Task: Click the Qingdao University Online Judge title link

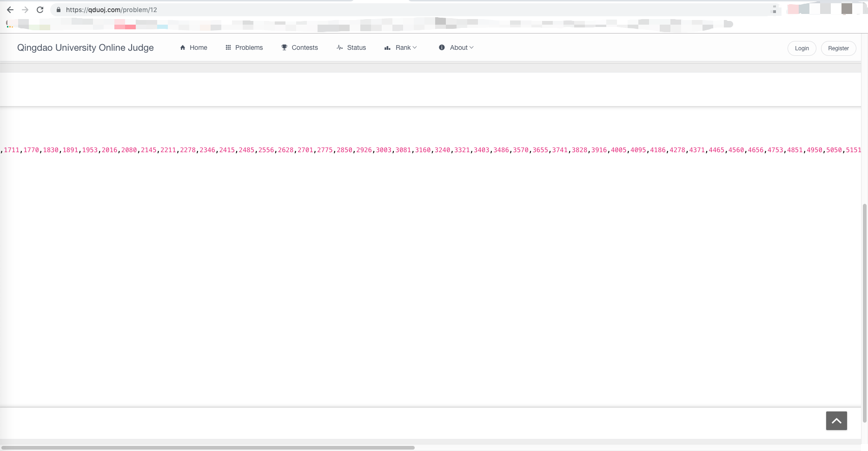Action: [86, 47]
